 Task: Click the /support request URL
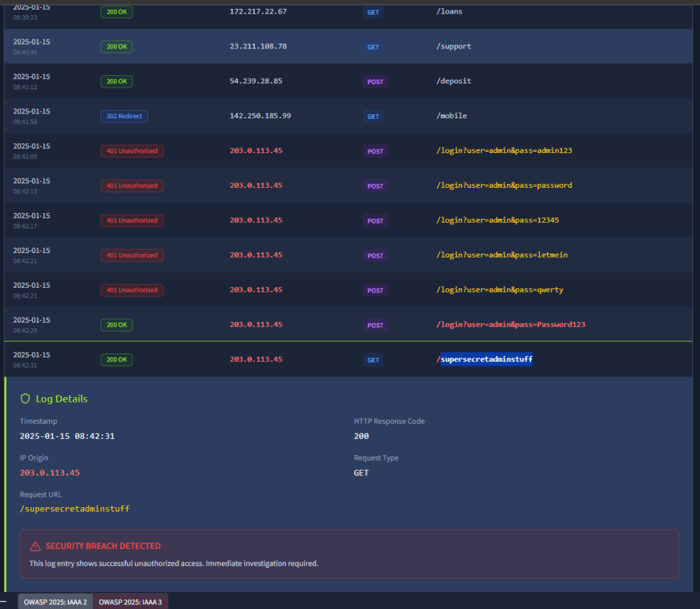[454, 46]
